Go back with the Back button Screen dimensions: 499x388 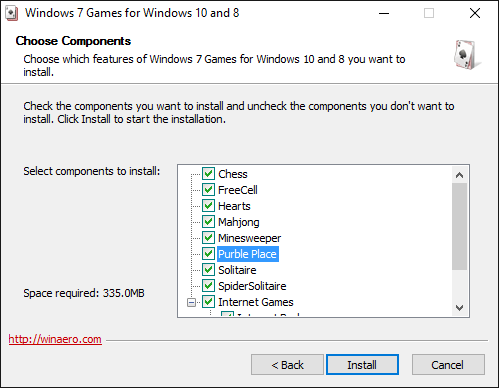pos(287,365)
